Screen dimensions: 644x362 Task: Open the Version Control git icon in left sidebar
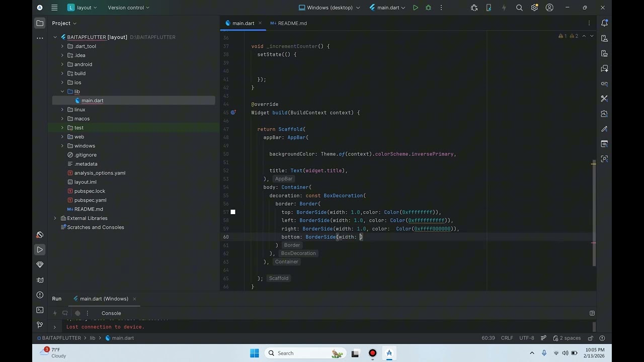click(40, 325)
